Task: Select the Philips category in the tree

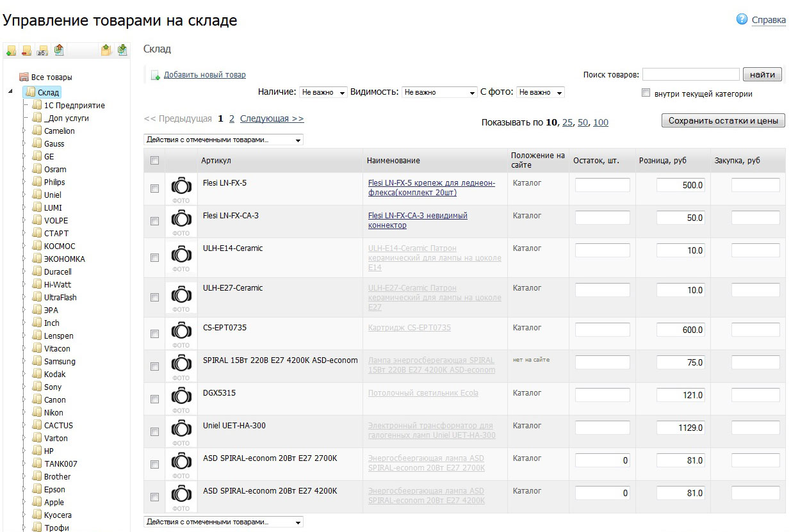Action: [x=54, y=182]
